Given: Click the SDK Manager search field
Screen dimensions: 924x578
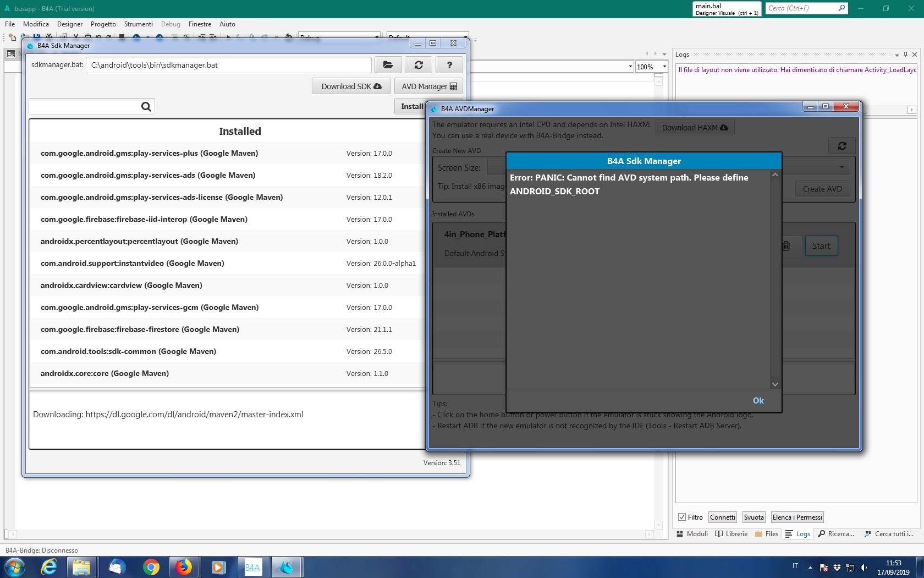Looking at the screenshot, I should 85,106.
